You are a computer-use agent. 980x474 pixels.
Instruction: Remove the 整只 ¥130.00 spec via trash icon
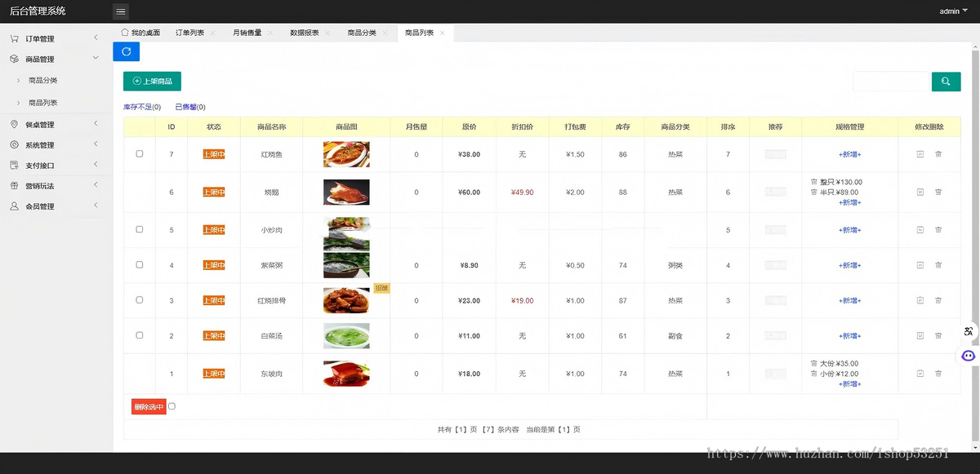pyautogui.click(x=813, y=182)
